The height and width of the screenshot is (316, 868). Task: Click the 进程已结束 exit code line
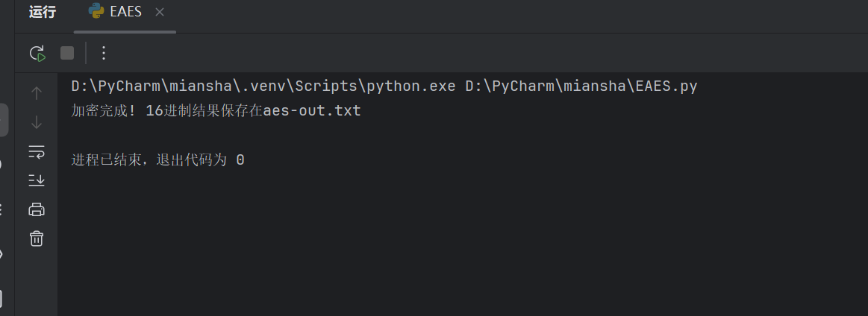pos(148,159)
